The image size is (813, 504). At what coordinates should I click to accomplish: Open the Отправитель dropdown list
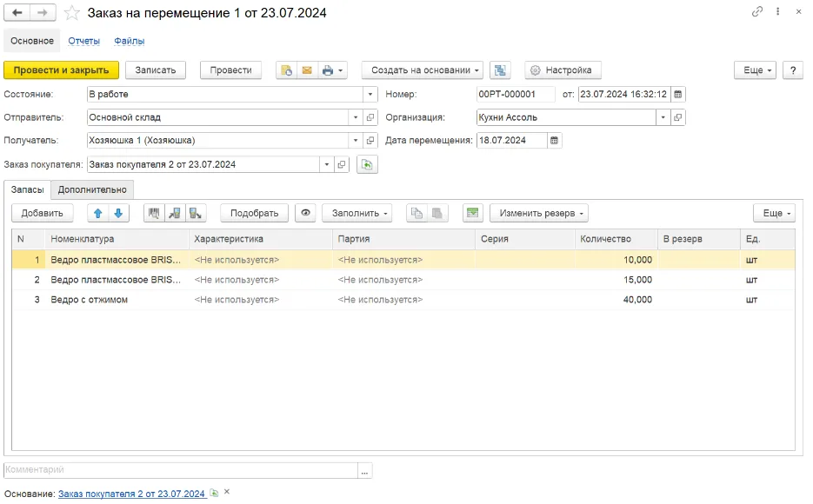[356, 117]
